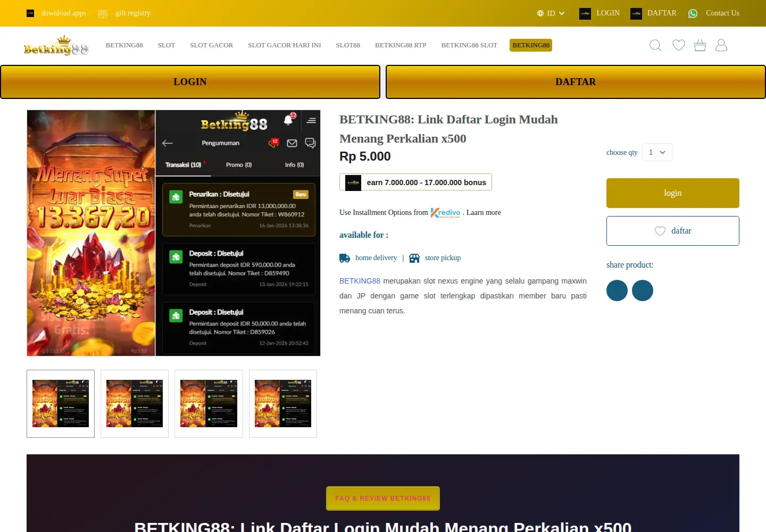
Task: Click the globe language icon
Action: pos(540,13)
